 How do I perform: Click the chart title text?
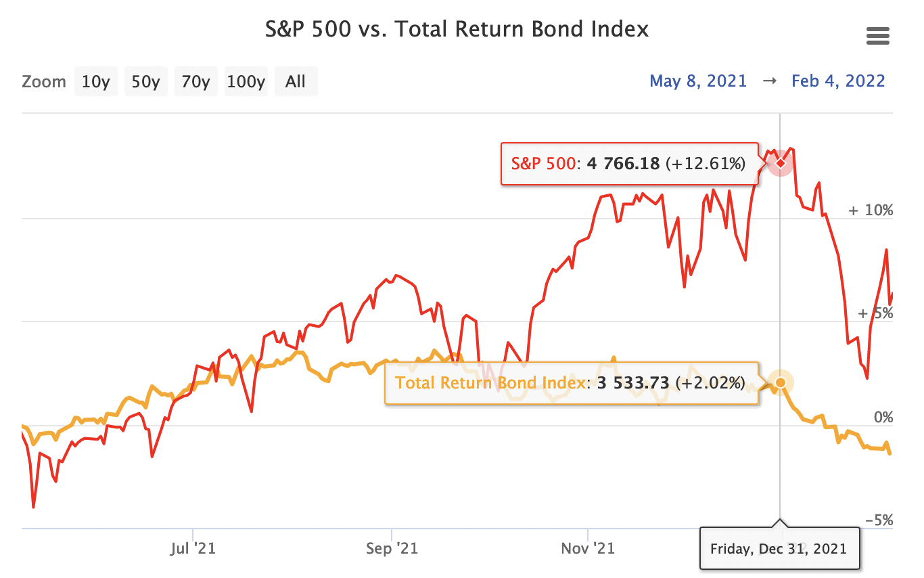(456, 29)
